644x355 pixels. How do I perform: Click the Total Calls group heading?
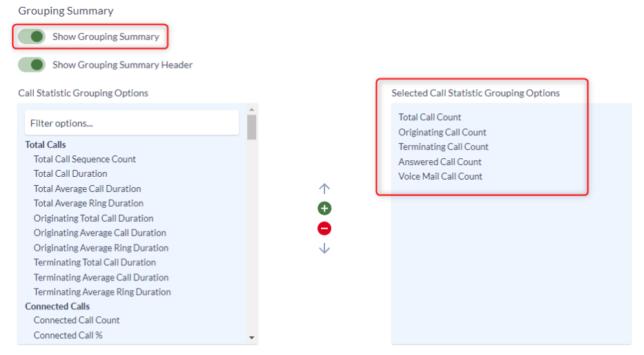pos(45,144)
